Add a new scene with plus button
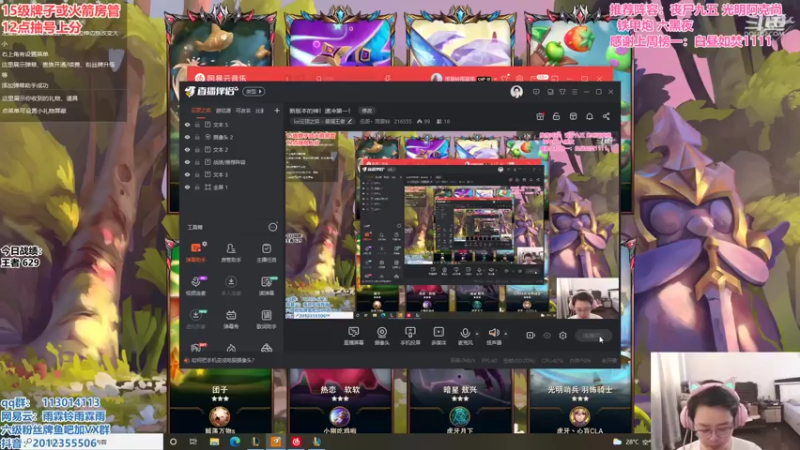Viewport: 800px width, 450px height. coord(277,111)
